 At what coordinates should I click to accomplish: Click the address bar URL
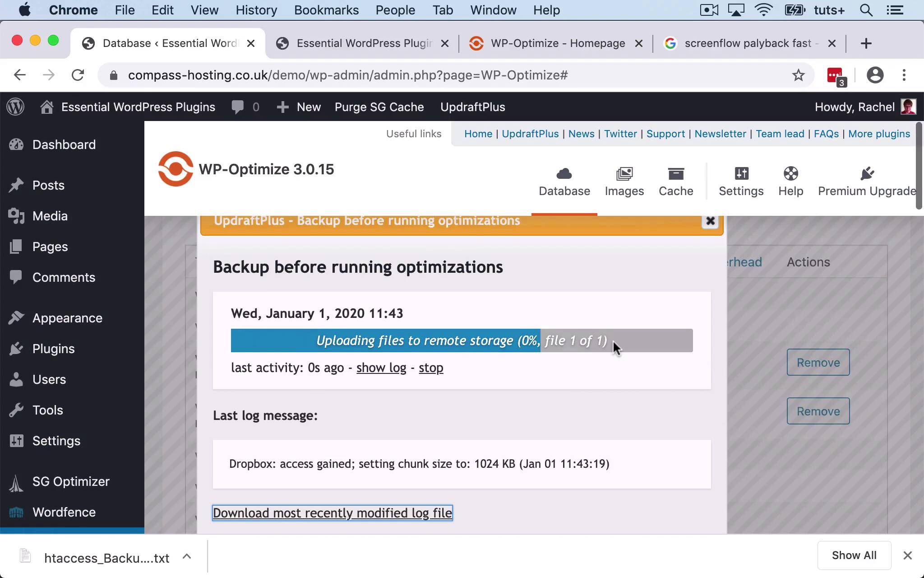[348, 75]
